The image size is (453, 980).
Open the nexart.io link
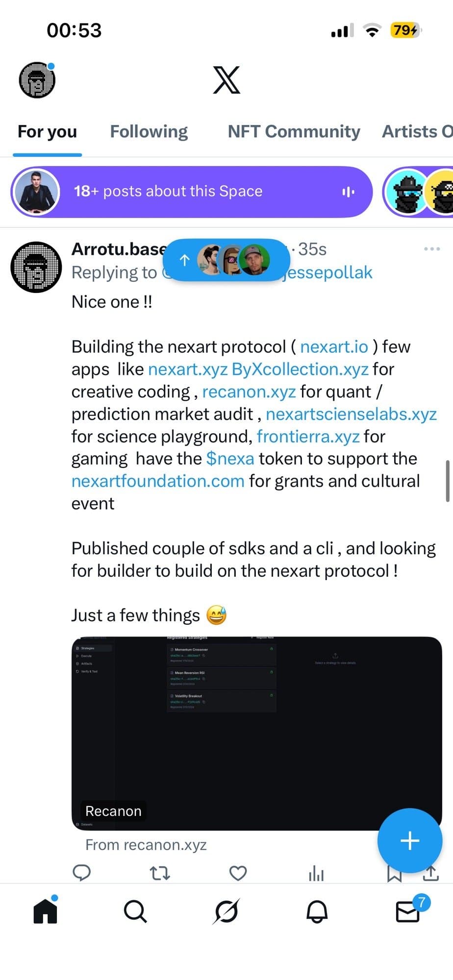pos(334,346)
